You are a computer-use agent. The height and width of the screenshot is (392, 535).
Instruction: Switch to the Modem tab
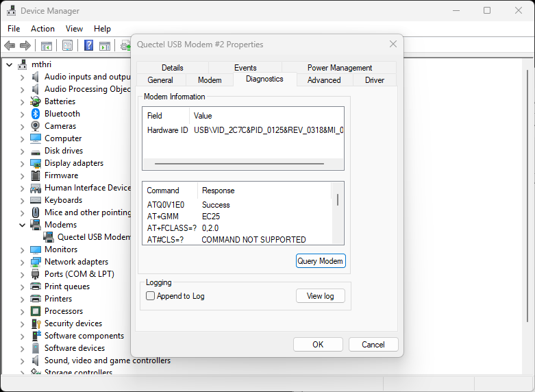tap(210, 80)
